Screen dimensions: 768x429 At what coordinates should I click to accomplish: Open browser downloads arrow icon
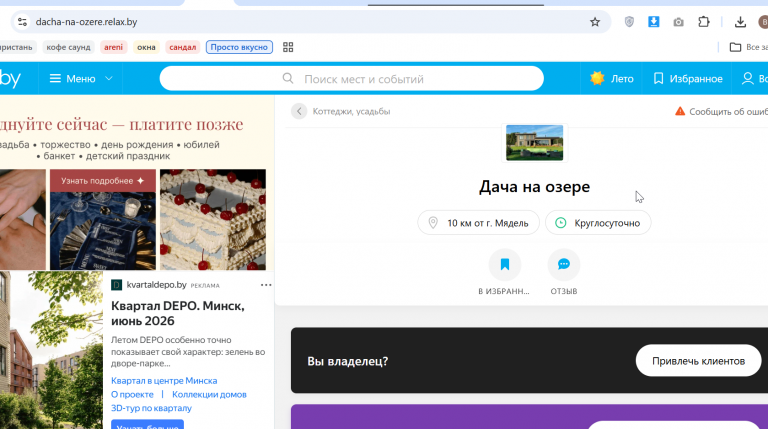click(x=741, y=22)
